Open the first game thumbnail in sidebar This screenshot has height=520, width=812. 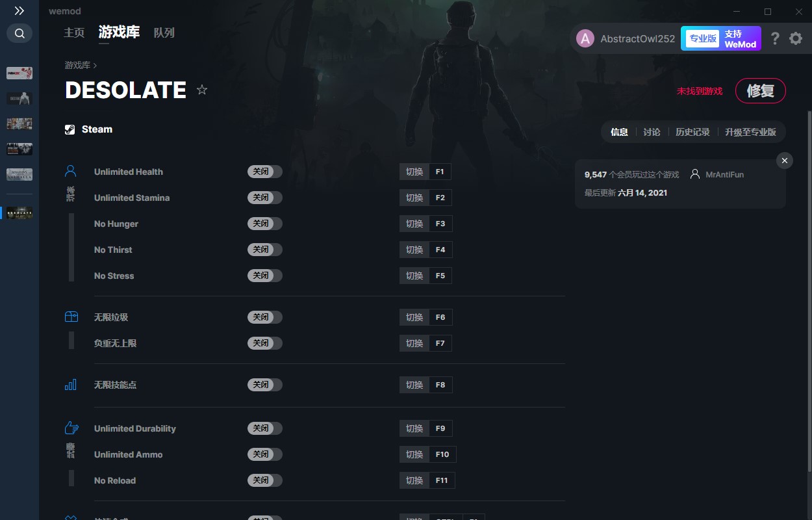pos(19,73)
